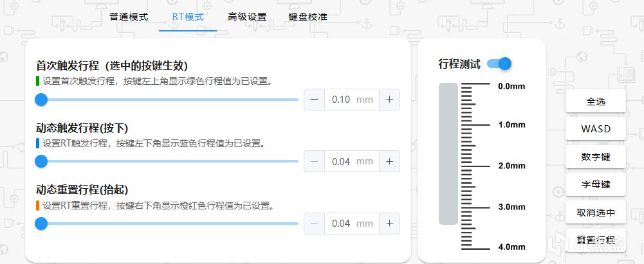Click the first trigger travel 0.10 value field
644x264 pixels.
tap(341, 100)
